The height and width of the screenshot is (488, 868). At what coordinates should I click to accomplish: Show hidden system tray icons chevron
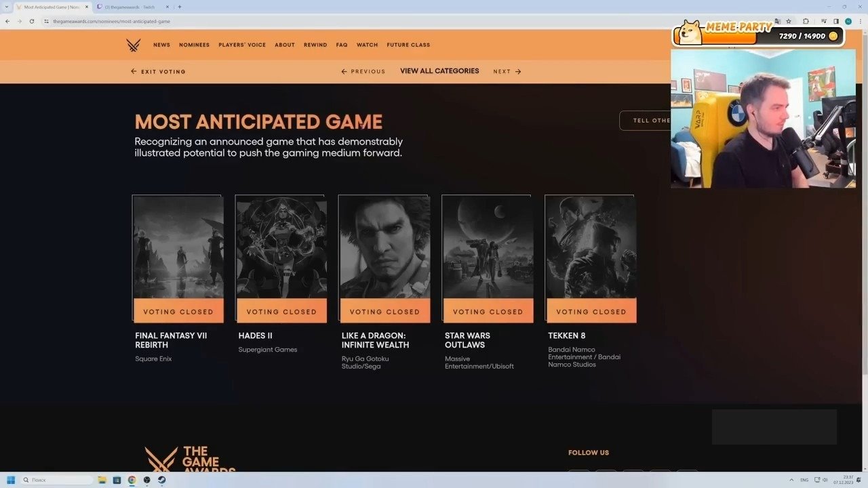[x=791, y=480]
